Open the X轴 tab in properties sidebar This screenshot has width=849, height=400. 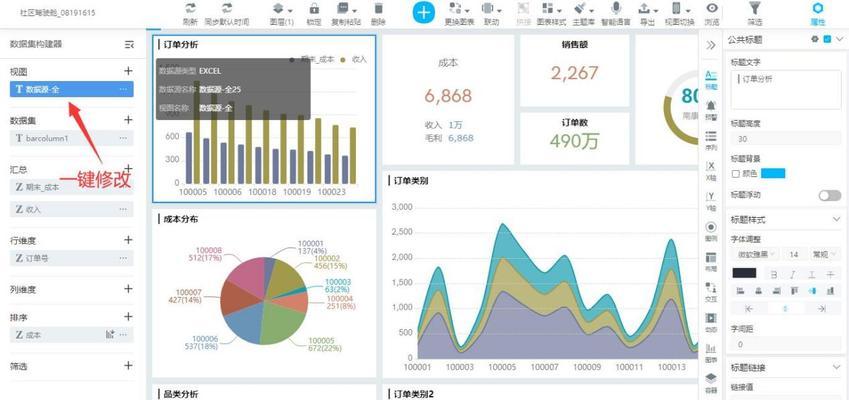[711, 170]
